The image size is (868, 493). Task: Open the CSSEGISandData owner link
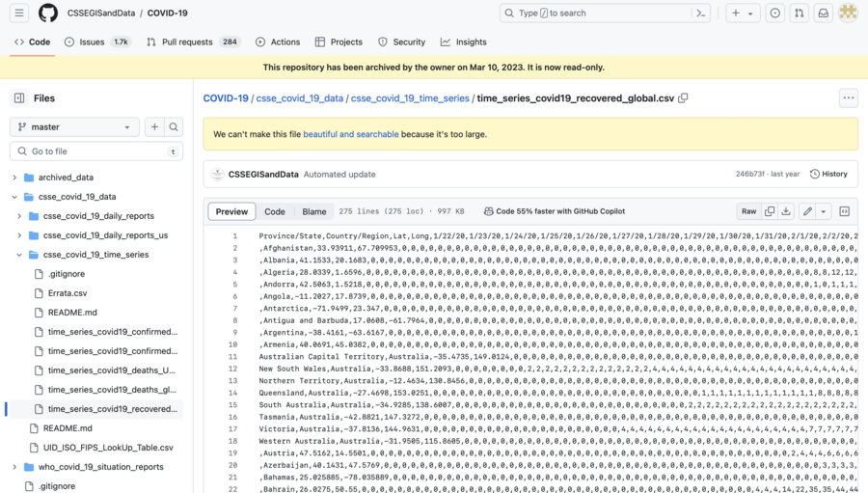click(101, 13)
